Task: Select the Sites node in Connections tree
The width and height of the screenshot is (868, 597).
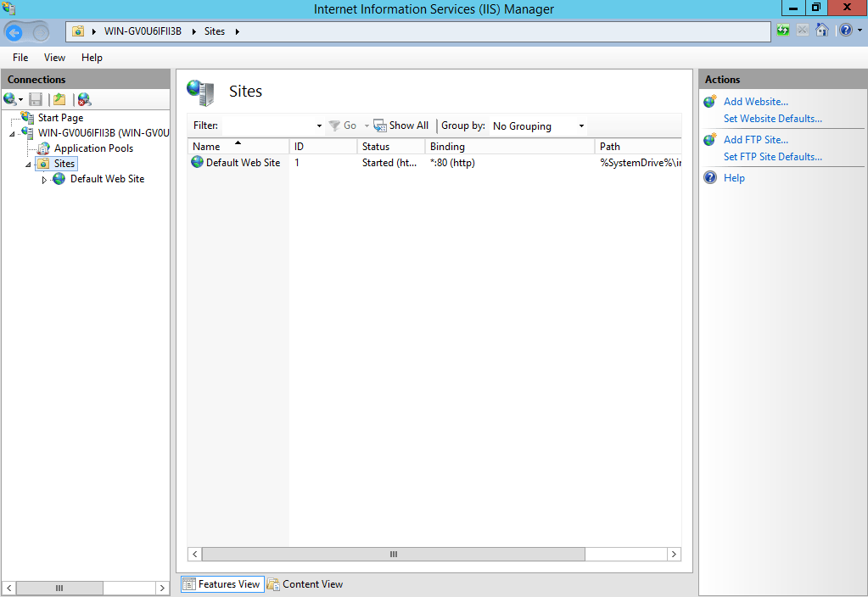Action: coord(64,163)
